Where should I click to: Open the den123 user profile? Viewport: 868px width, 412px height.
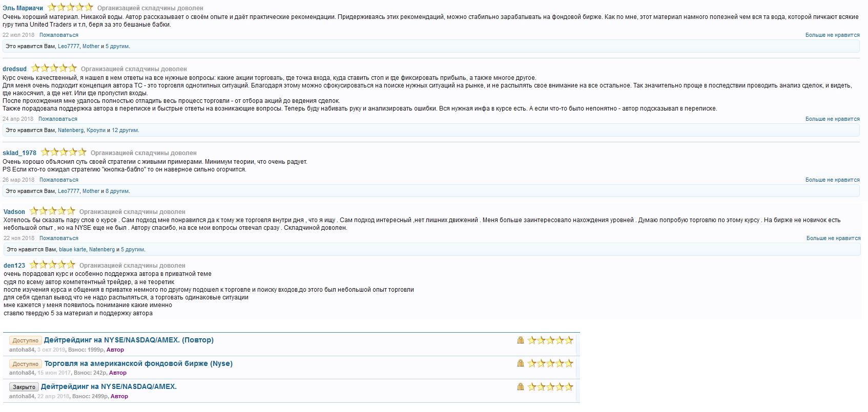pyautogui.click(x=14, y=266)
